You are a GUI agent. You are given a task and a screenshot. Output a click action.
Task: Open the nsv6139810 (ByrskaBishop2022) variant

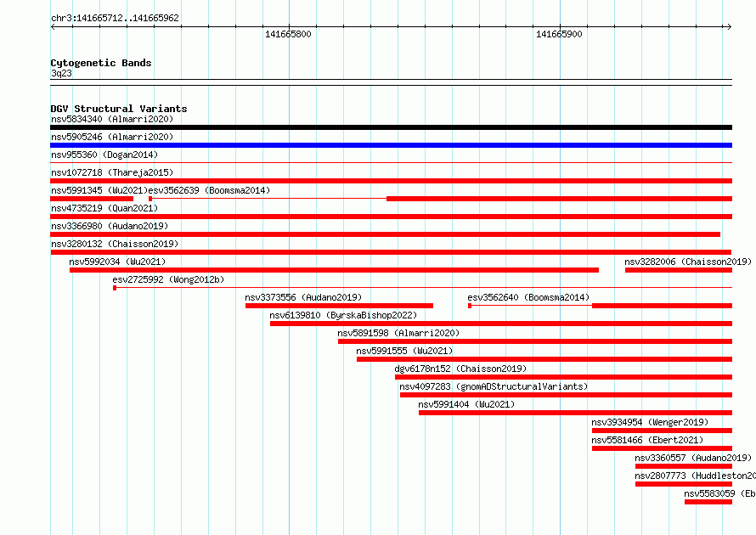coord(343,315)
